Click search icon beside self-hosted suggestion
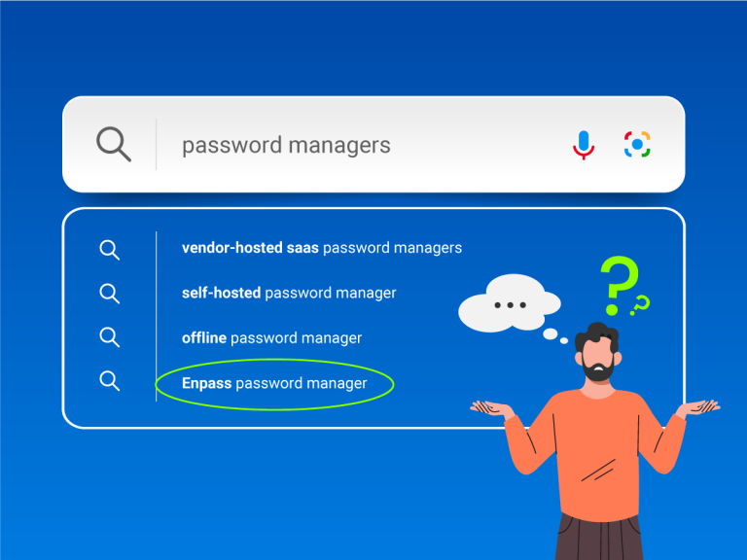The image size is (747, 560). pyautogui.click(x=110, y=294)
